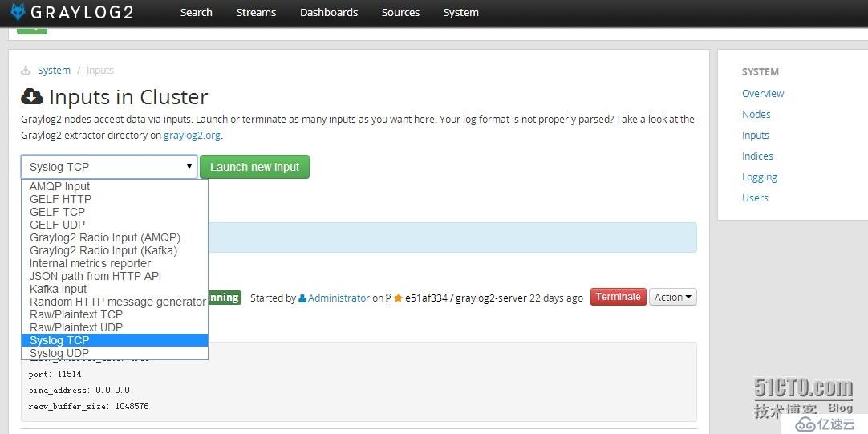This screenshot has width=868, height=434.
Task: Click the Syslog TCP input type dropdown
Action: coord(109,167)
